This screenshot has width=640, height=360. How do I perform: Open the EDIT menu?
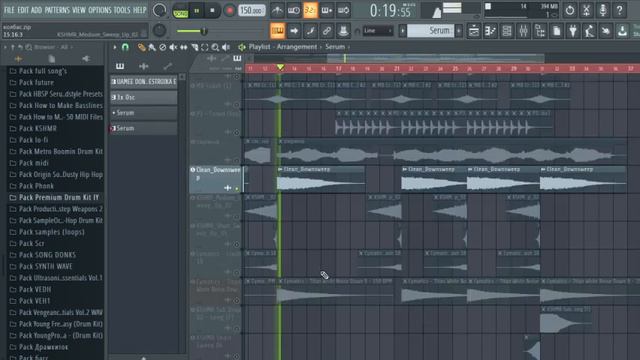[23, 10]
